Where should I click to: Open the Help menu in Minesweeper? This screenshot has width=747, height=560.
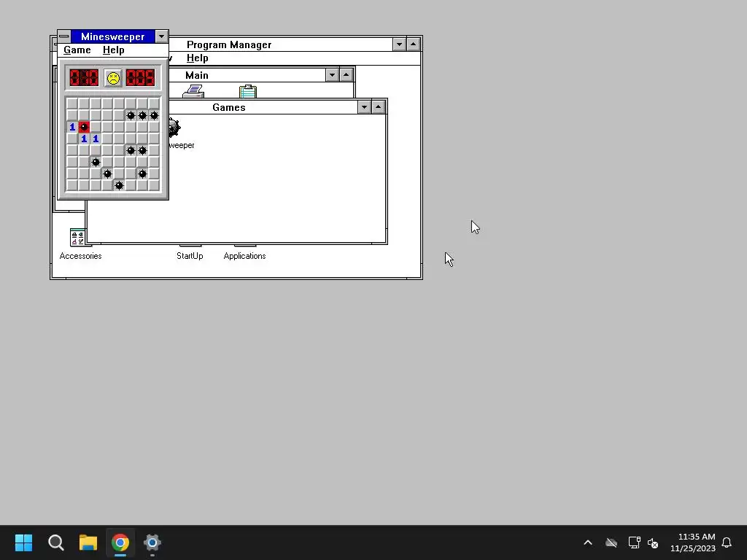point(113,50)
